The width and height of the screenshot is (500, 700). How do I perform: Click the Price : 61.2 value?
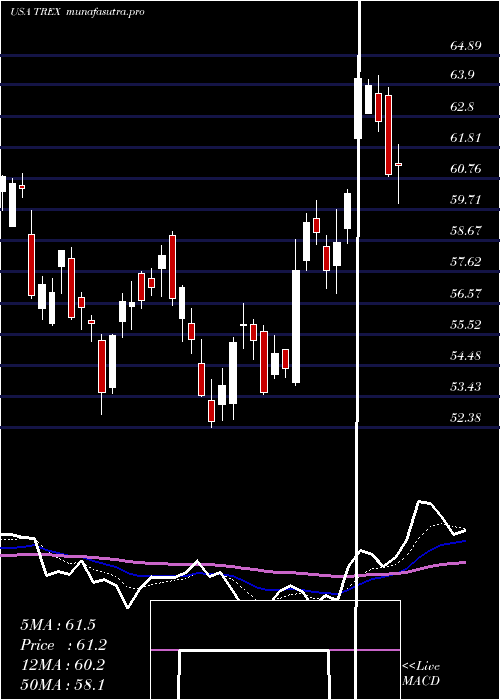63,645
